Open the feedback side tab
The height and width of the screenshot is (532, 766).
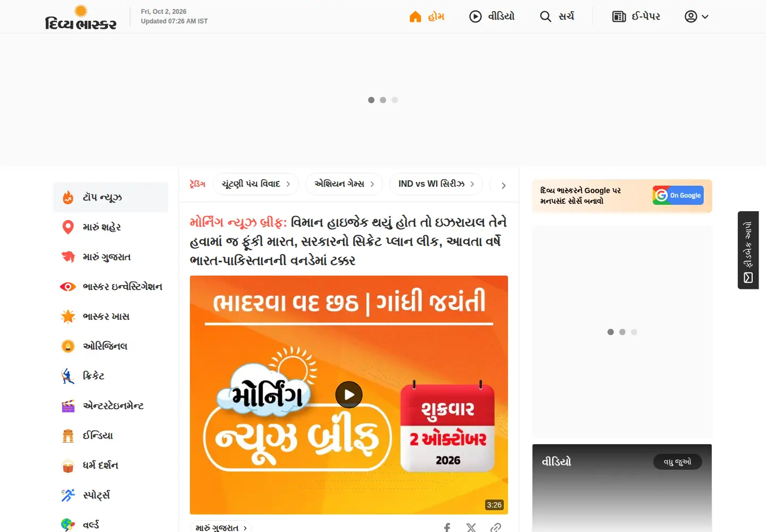[x=748, y=250]
